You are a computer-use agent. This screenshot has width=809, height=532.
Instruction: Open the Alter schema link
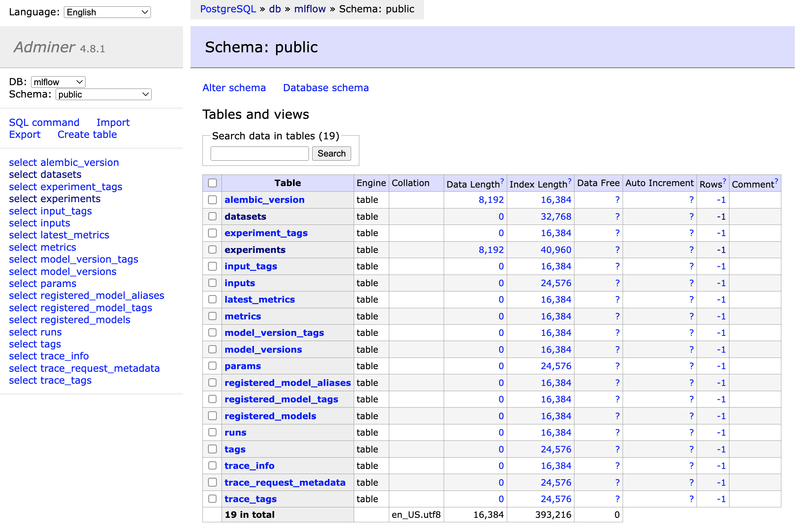(234, 88)
